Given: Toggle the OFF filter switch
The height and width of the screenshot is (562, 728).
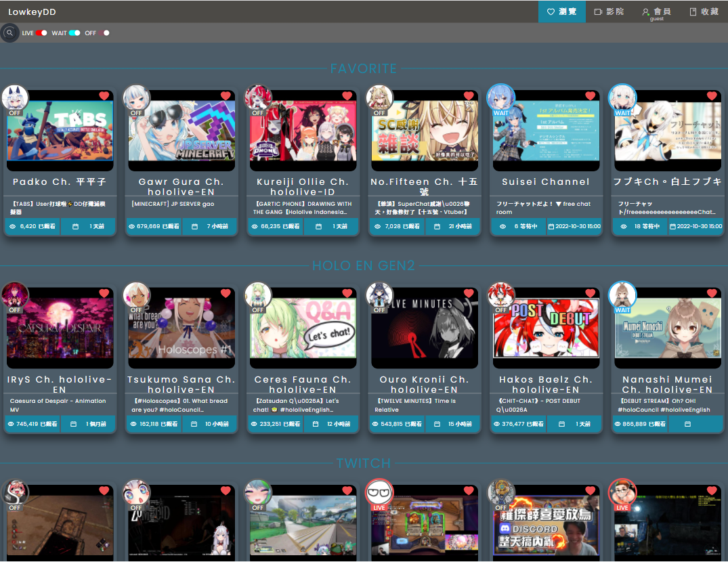Looking at the screenshot, I should click(x=104, y=33).
